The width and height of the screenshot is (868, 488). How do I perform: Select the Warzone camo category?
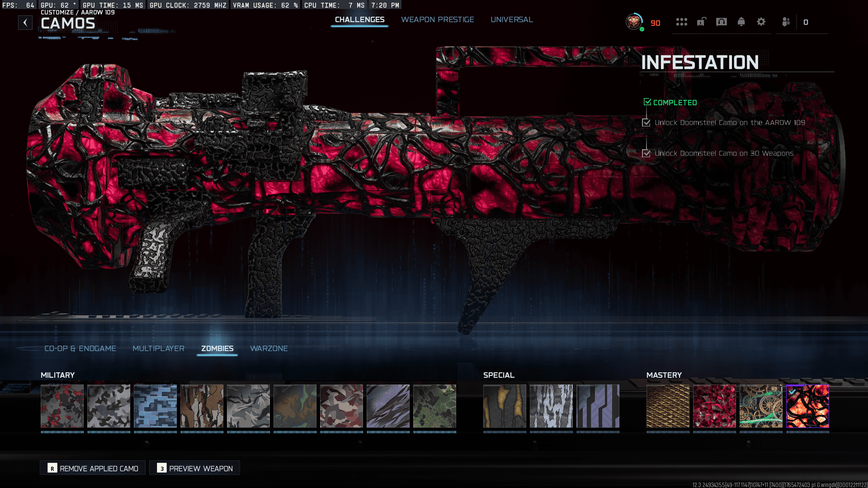click(x=269, y=348)
